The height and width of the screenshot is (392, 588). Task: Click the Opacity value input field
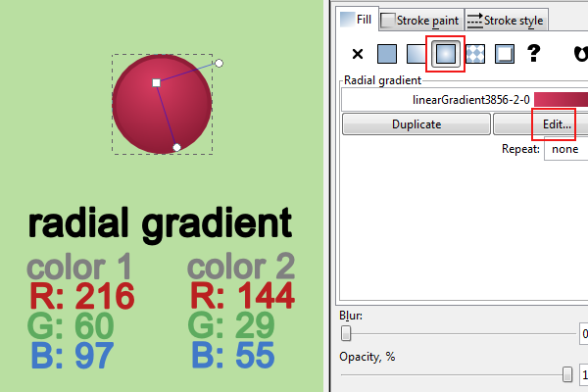pyautogui.click(x=583, y=374)
